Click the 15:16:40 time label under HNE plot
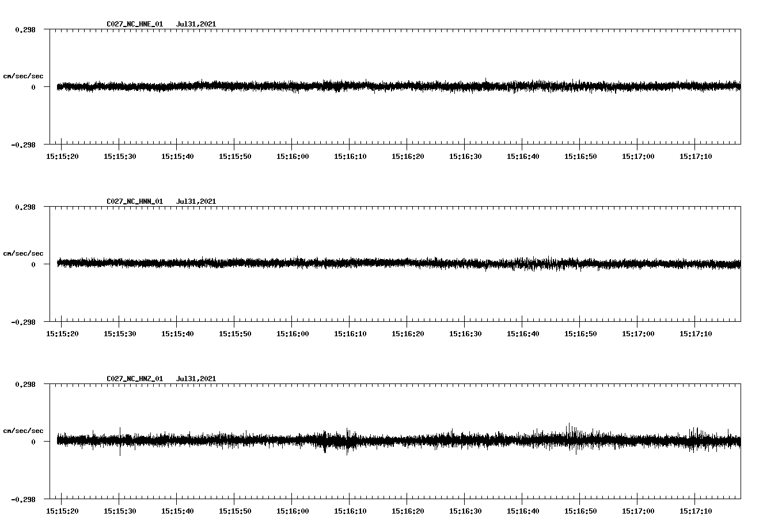The image size is (782, 532). pyautogui.click(x=523, y=157)
